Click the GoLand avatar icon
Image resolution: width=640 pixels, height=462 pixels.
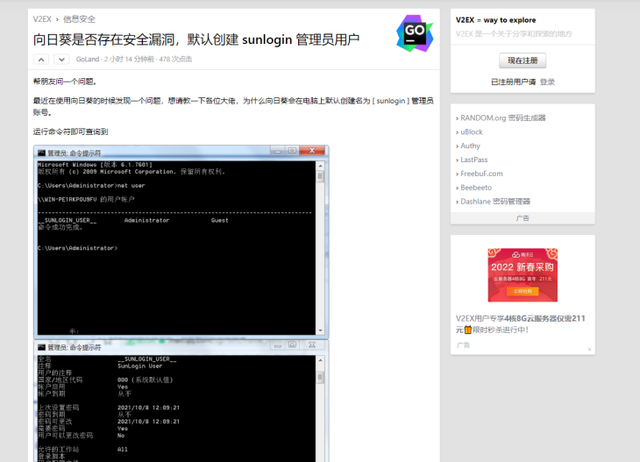(414, 34)
